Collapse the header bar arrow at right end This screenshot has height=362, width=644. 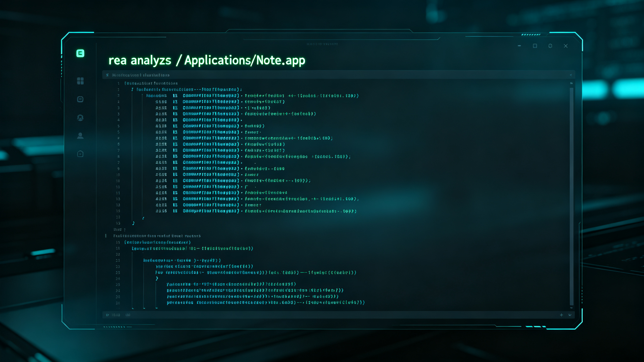[x=571, y=75]
